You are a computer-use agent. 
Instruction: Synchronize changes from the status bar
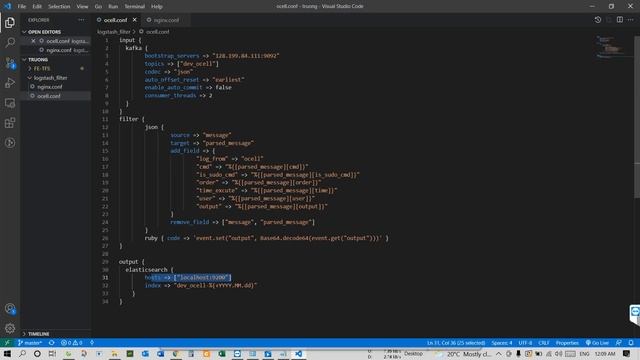51,343
